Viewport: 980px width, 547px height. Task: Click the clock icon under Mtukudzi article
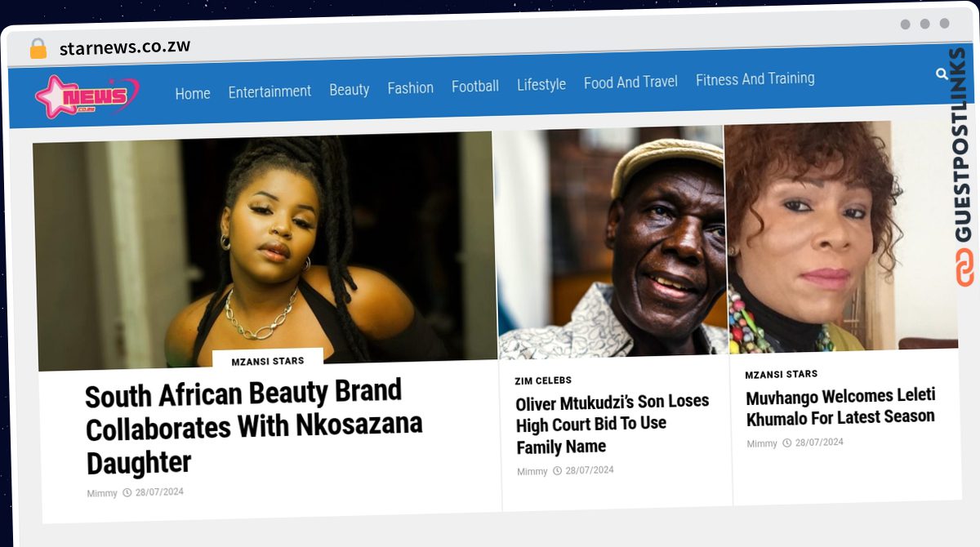pyautogui.click(x=557, y=471)
